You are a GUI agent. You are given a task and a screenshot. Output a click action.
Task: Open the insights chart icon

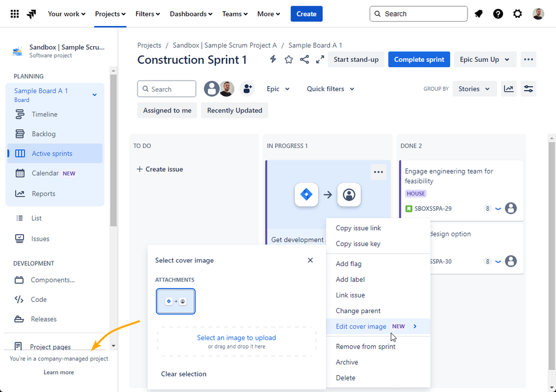click(x=509, y=89)
